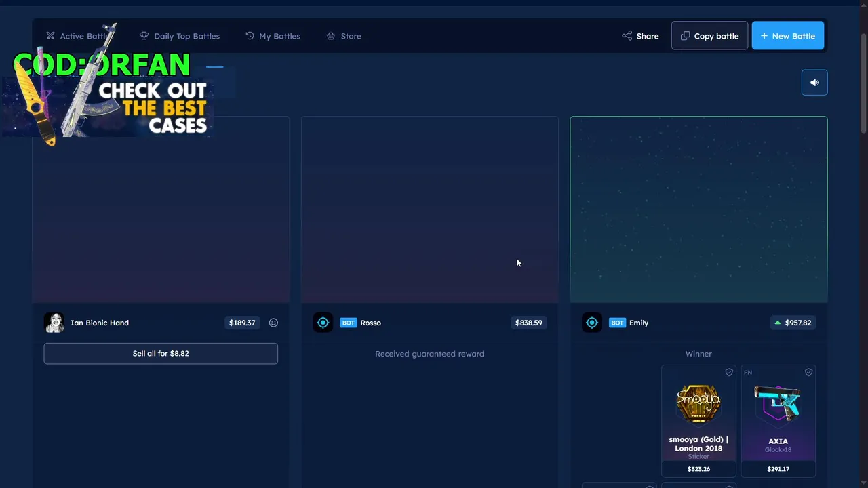Image resolution: width=868 pixels, height=488 pixels.
Task: Select the smooya (Gold) London 2018 sticker card
Action: [698, 421]
